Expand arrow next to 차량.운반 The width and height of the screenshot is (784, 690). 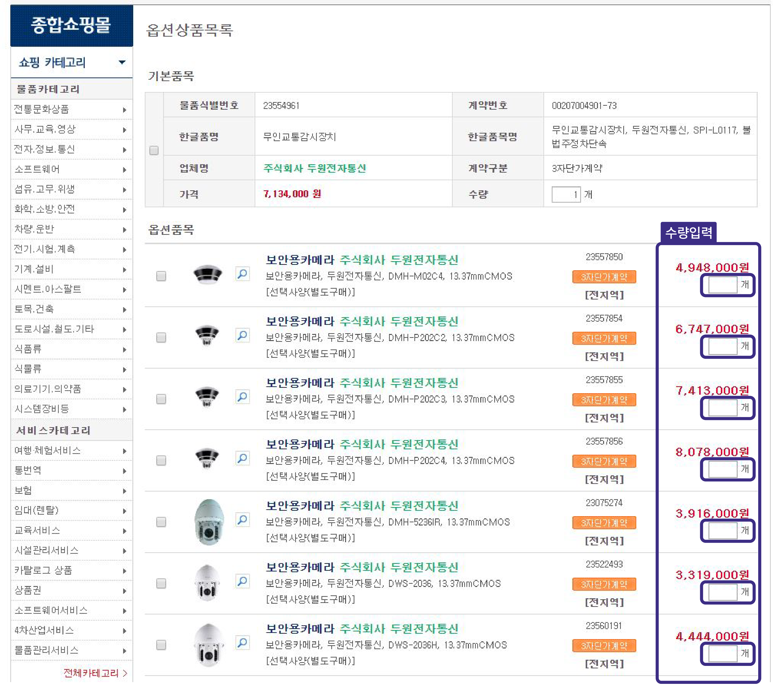(125, 230)
